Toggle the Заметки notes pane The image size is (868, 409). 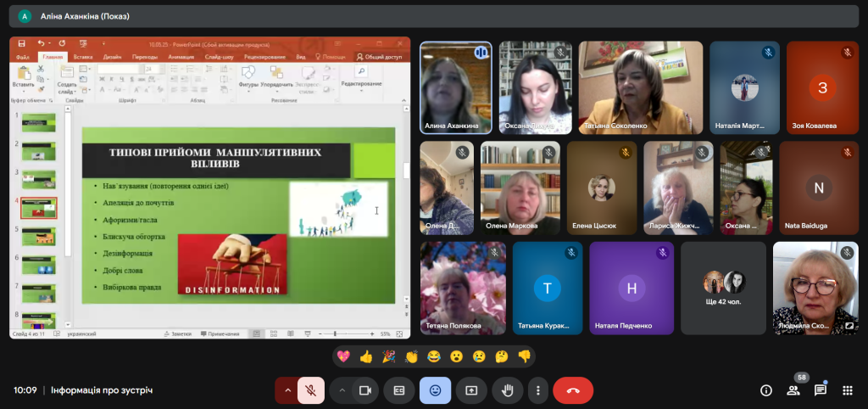(178, 334)
